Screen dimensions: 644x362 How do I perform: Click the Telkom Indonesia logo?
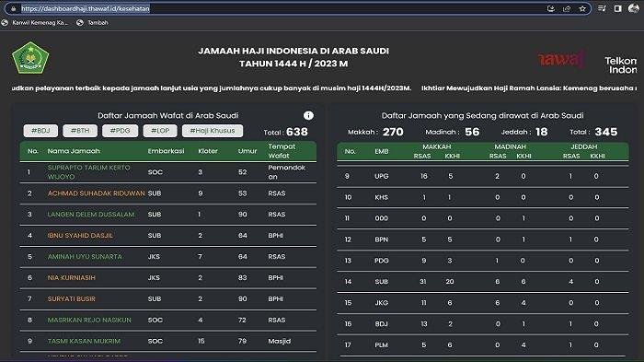pyautogui.click(x=621, y=65)
